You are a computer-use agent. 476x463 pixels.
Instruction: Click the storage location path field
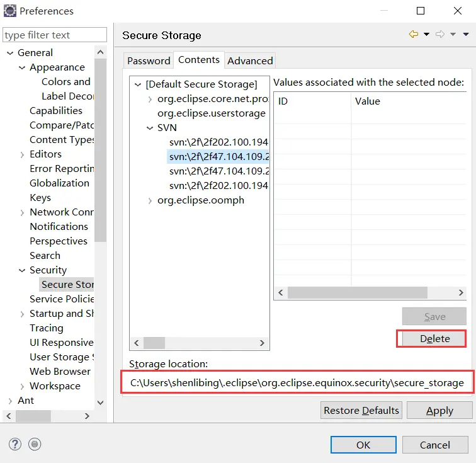(297, 382)
